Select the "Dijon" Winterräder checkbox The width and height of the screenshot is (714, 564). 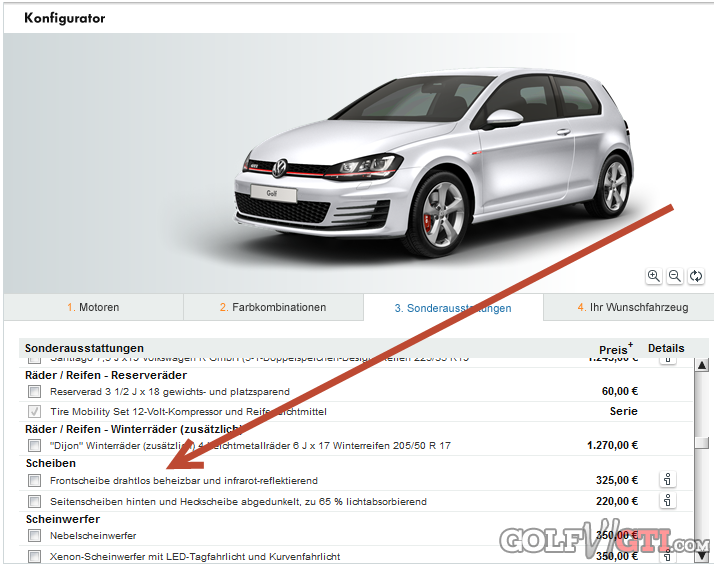(34, 445)
